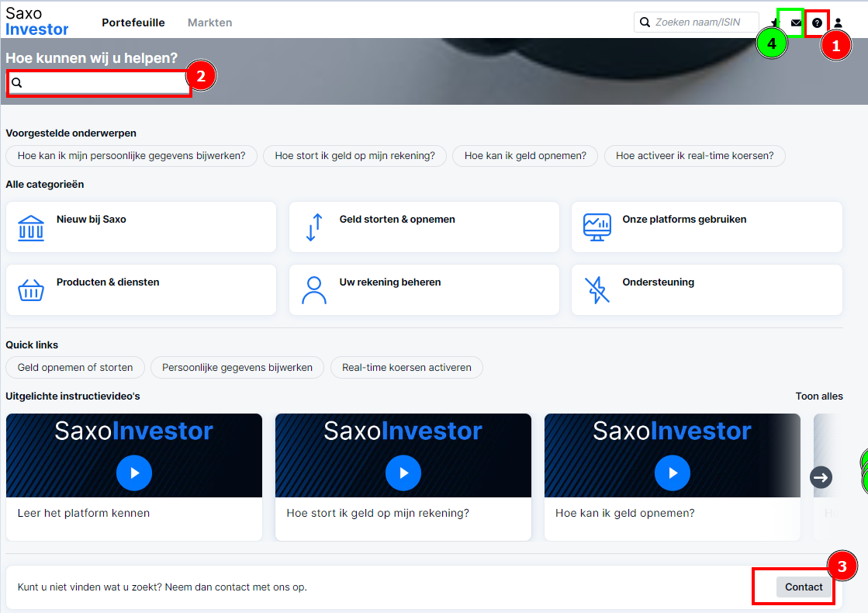Screen dimensions: 868x613
Task: Open Onze platforms gebruiken category
Action: click(x=707, y=227)
